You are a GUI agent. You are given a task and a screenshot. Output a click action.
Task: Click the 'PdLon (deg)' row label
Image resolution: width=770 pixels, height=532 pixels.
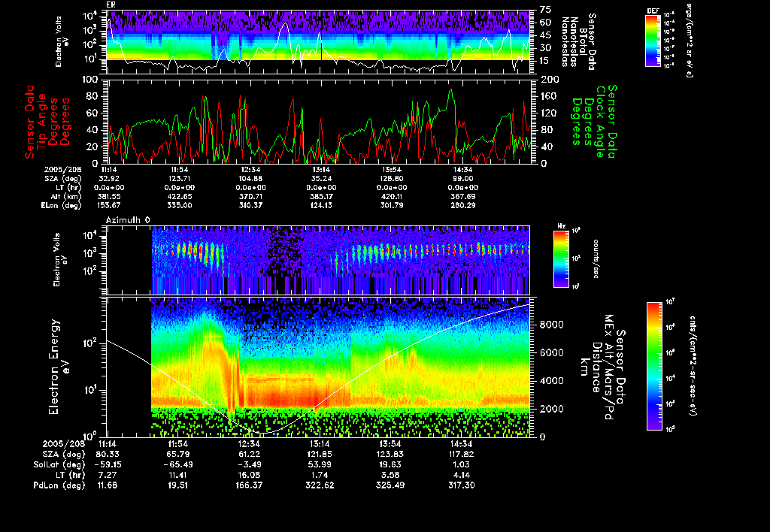(x=59, y=485)
